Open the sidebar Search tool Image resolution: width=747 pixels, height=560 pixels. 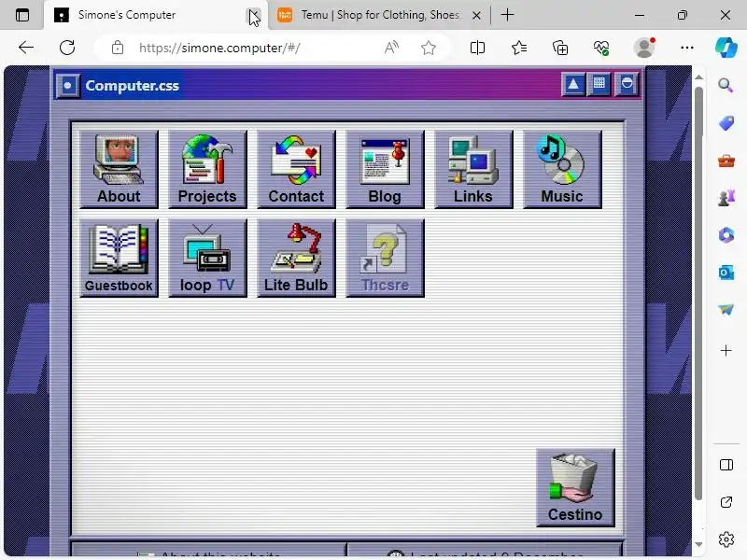[726, 86]
